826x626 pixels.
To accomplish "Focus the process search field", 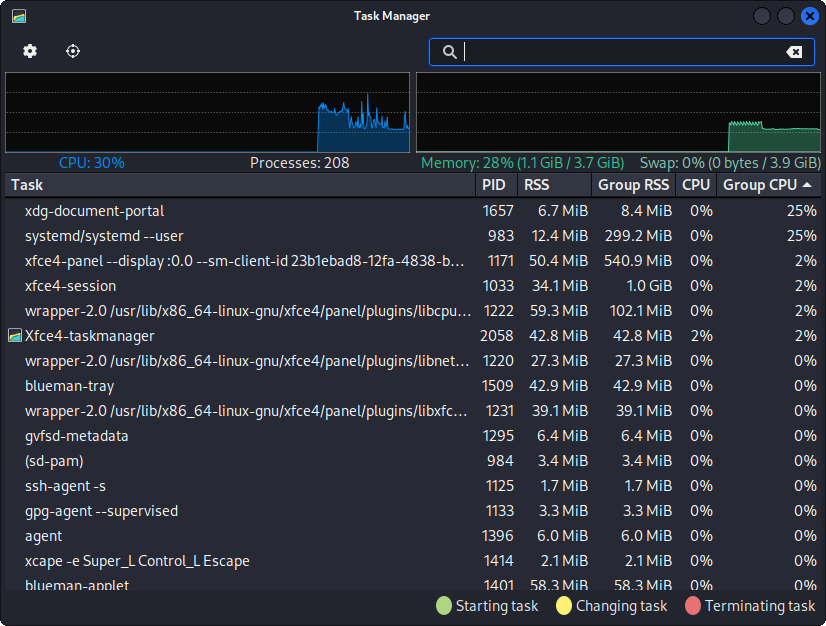I will pyautogui.click(x=622, y=52).
